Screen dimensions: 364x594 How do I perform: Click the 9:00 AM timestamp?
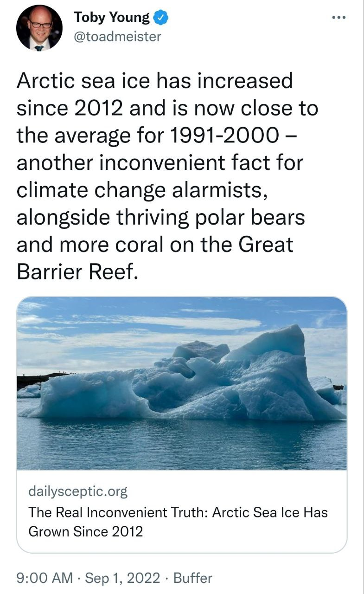pyautogui.click(x=45, y=578)
